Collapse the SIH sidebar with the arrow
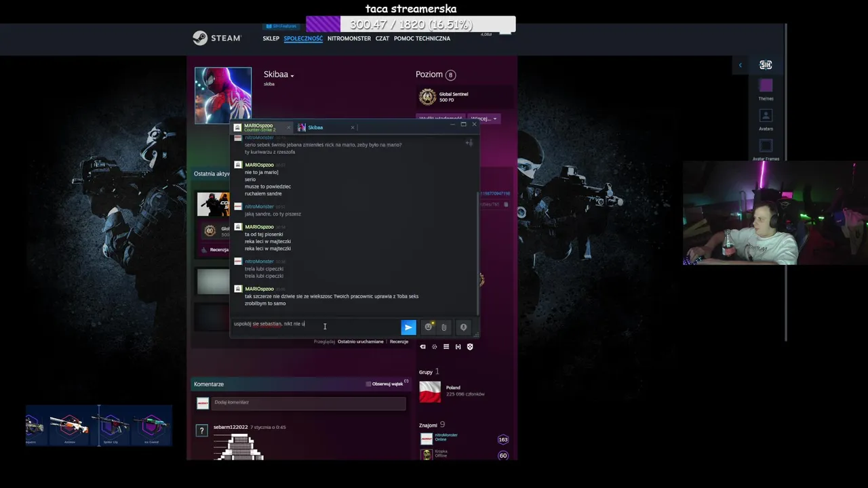 click(741, 65)
